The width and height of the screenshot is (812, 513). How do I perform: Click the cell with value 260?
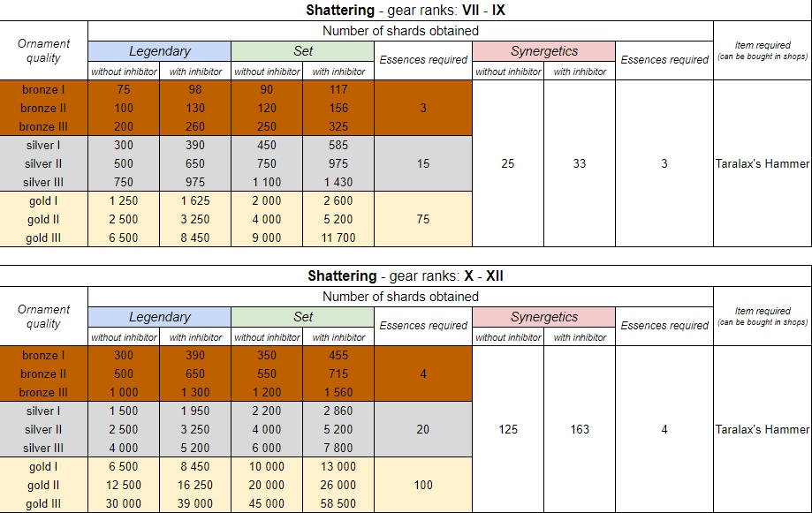pos(195,127)
